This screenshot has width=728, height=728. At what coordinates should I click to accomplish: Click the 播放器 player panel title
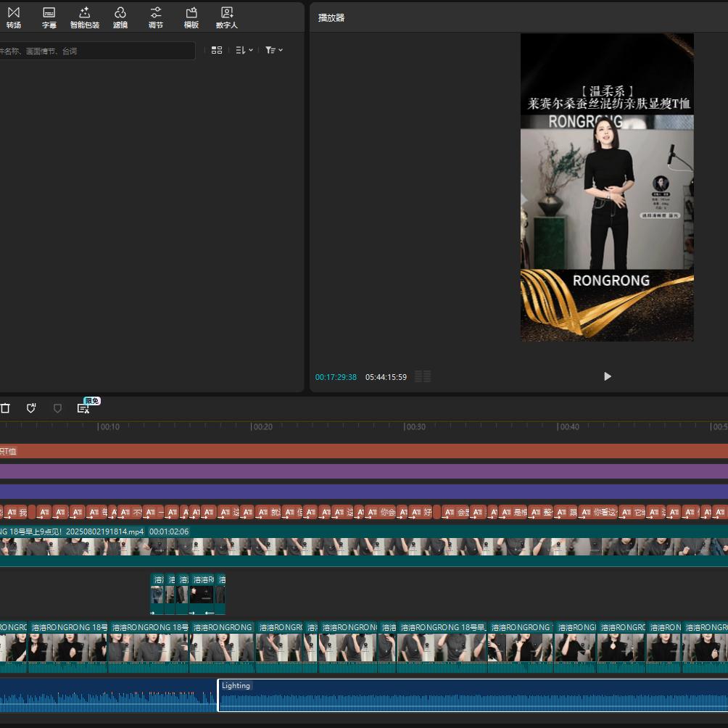point(331,17)
